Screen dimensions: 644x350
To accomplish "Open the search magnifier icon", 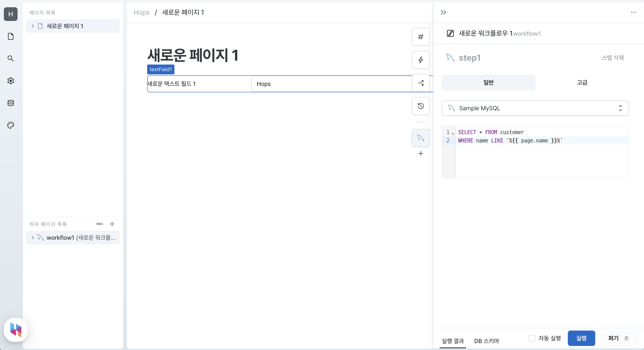I will tap(10, 58).
